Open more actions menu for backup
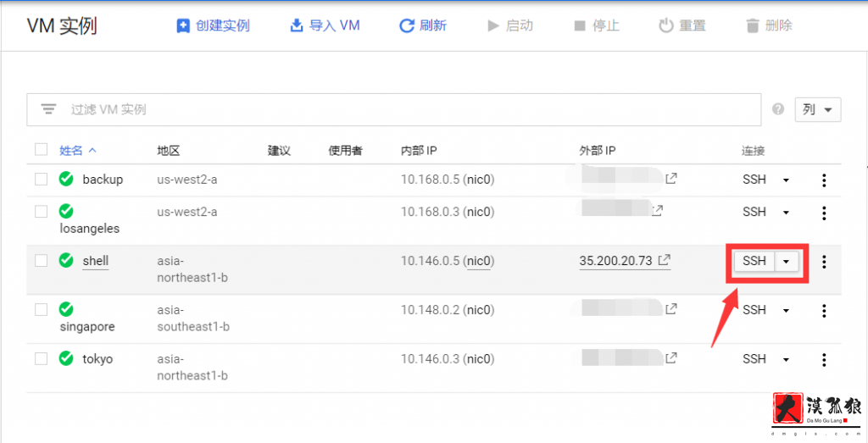868x443 pixels. [824, 180]
